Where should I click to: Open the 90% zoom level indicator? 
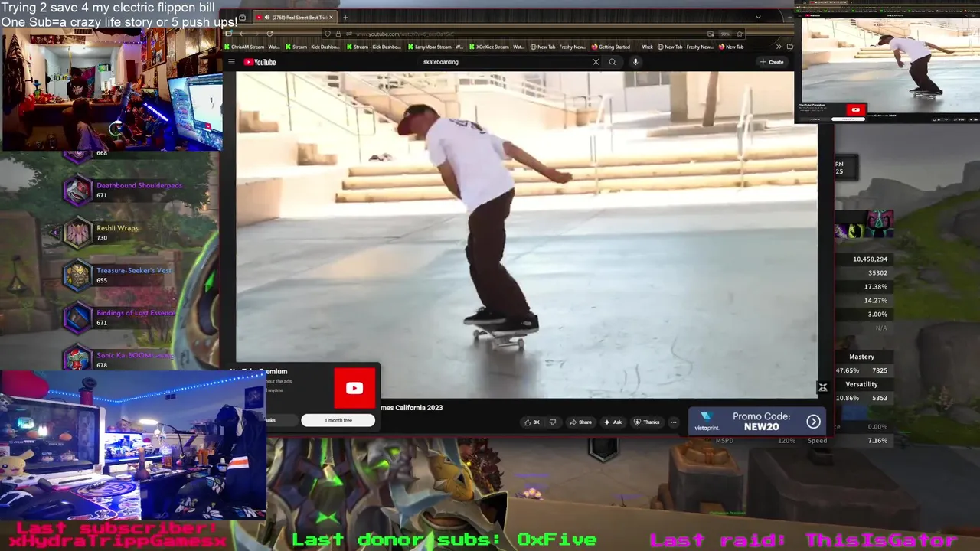coord(725,34)
